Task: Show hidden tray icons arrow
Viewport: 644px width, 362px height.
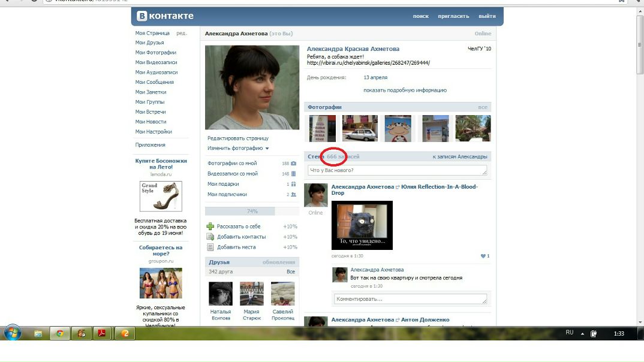Action: (x=582, y=334)
